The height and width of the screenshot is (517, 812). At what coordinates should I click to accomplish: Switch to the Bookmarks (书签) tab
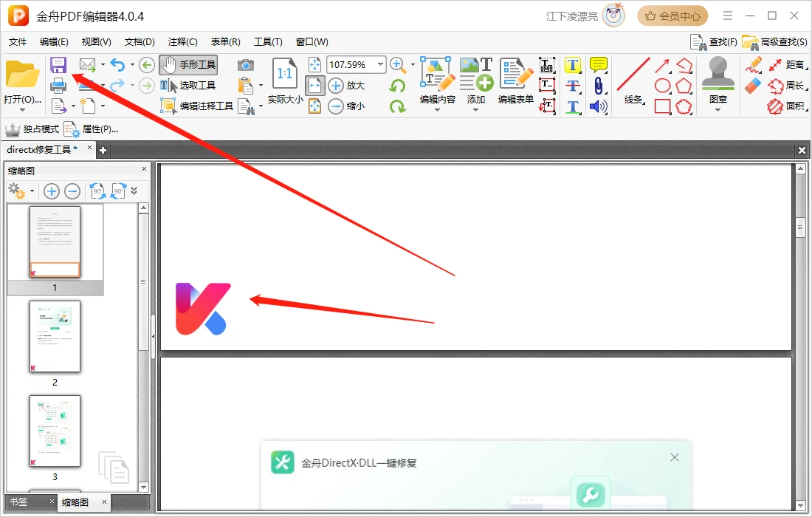pyautogui.click(x=18, y=502)
